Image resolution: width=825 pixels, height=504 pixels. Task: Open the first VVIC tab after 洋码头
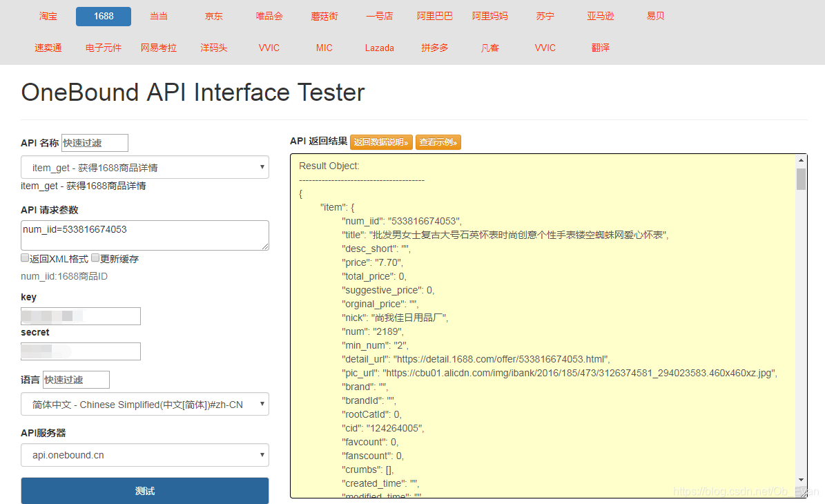pos(269,48)
